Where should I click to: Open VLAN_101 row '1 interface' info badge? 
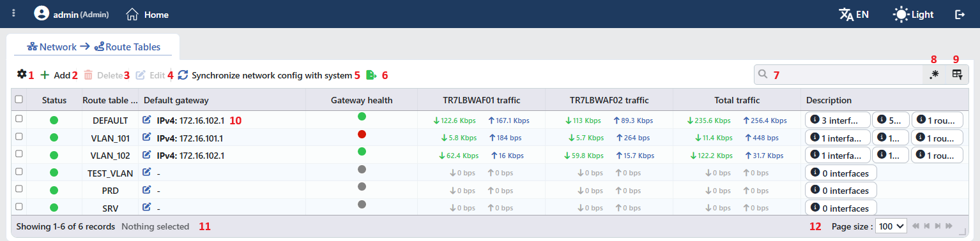pyautogui.click(x=838, y=137)
